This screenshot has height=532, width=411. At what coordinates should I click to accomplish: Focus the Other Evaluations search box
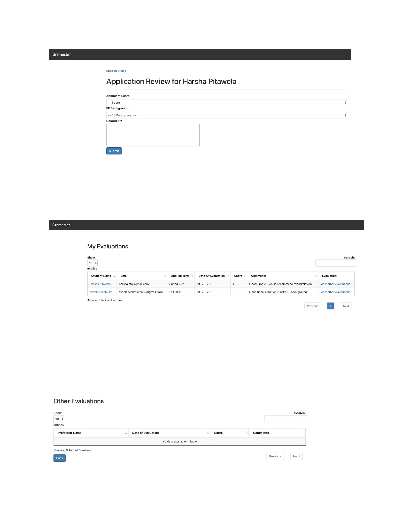click(286, 419)
